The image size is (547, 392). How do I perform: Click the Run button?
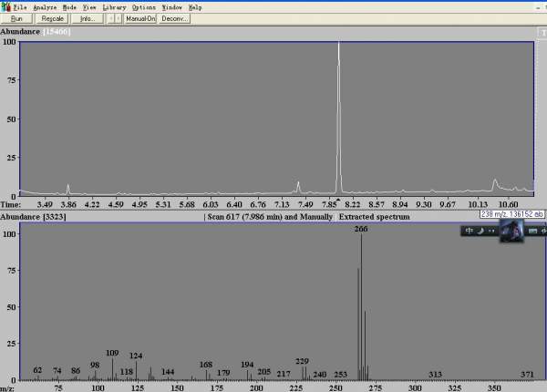pos(16,18)
